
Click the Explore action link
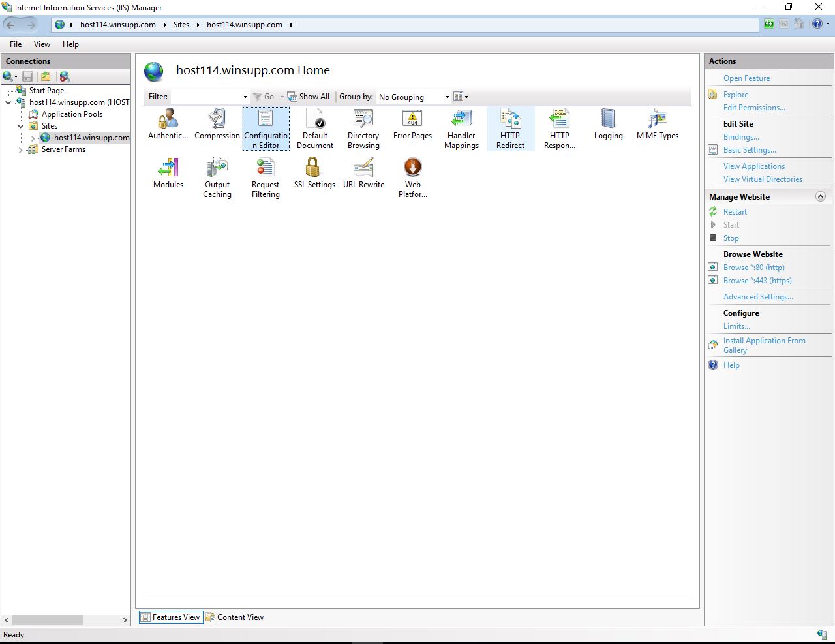click(736, 95)
